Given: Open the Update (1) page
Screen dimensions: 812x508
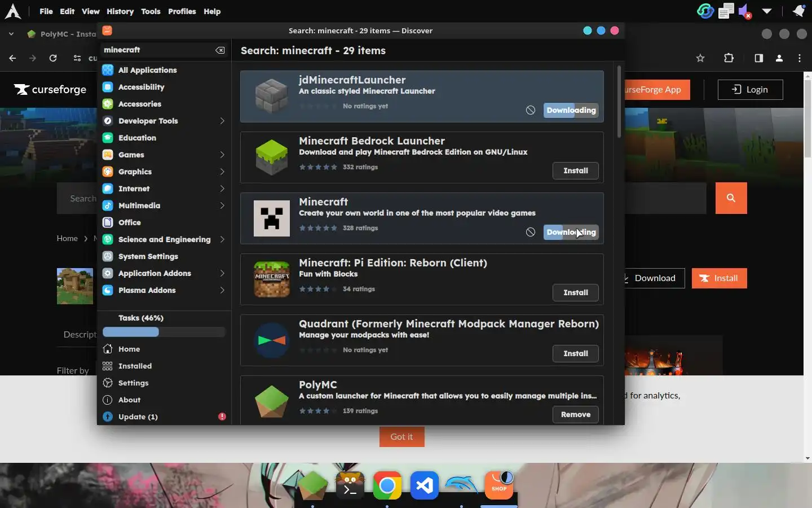Looking at the screenshot, I should click(164, 417).
